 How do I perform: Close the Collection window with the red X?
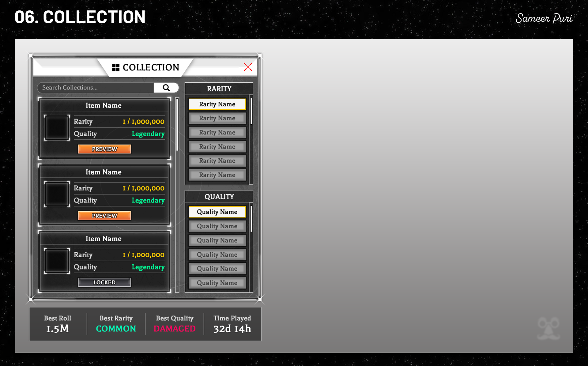point(248,67)
